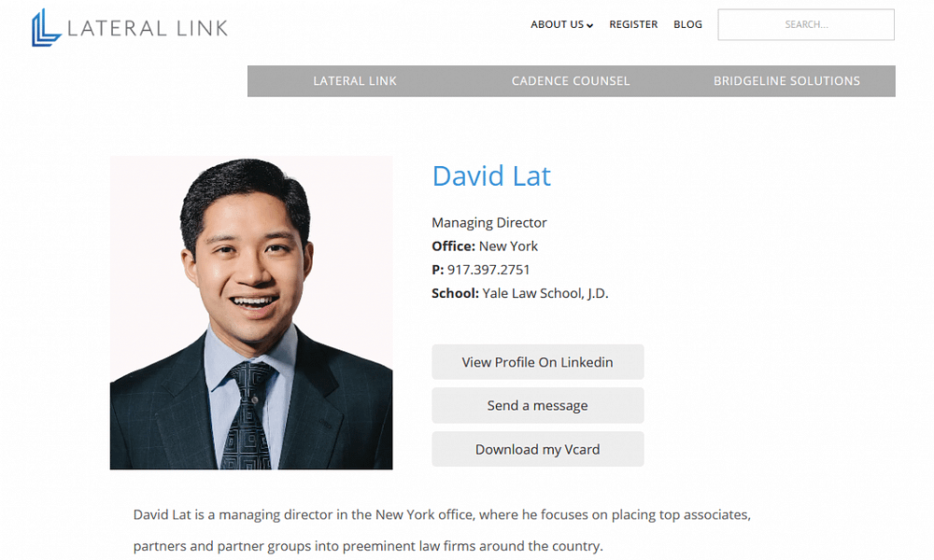
Task: Switch to the CADENCE COUNSEL tab
Action: pyautogui.click(x=571, y=81)
